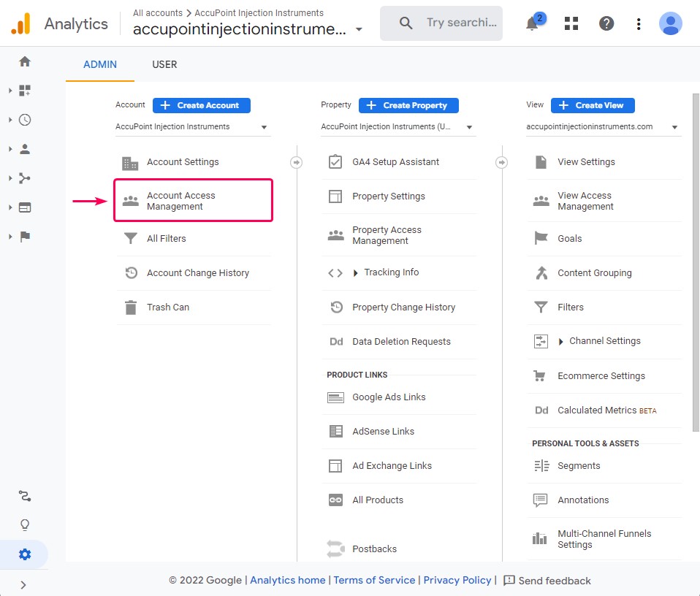Click the Create View button
The height and width of the screenshot is (596, 700).
(x=593, y=105)
